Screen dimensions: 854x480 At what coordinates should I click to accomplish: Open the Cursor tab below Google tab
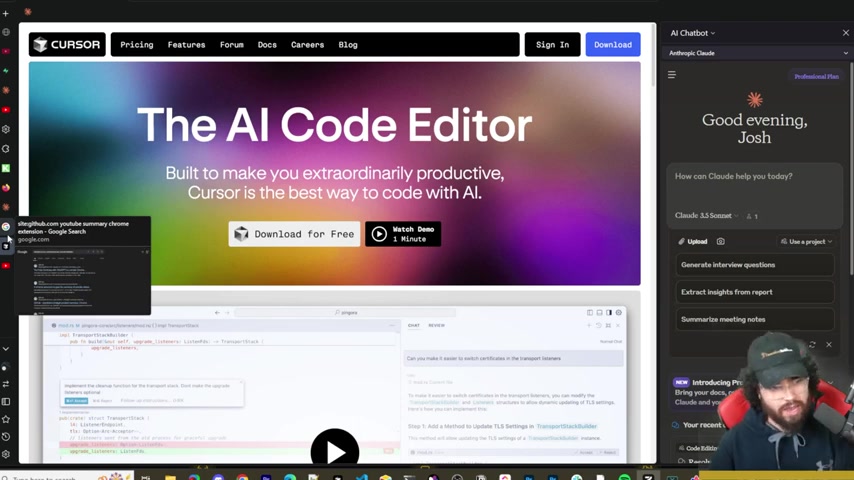[6, 246]
